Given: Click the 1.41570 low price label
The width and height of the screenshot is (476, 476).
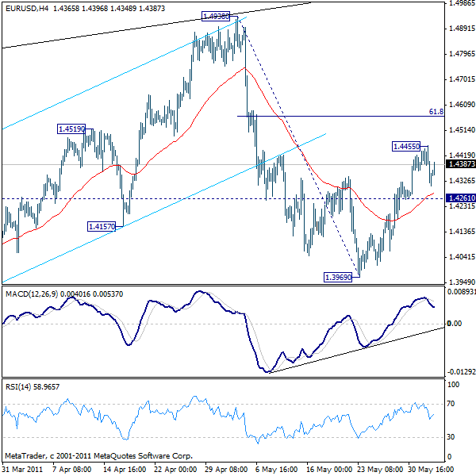Looking at the screenshot, I should click(102, 226).
